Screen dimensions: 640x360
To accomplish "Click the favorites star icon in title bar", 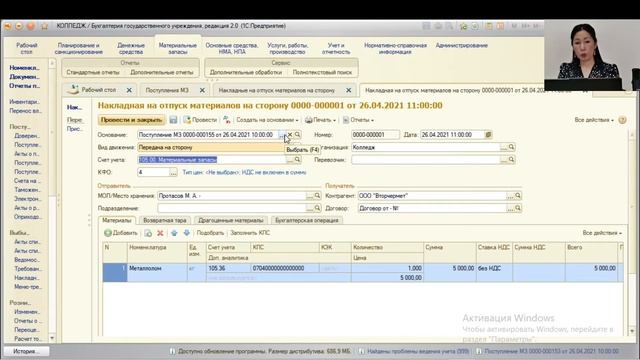I will [44, 26].
